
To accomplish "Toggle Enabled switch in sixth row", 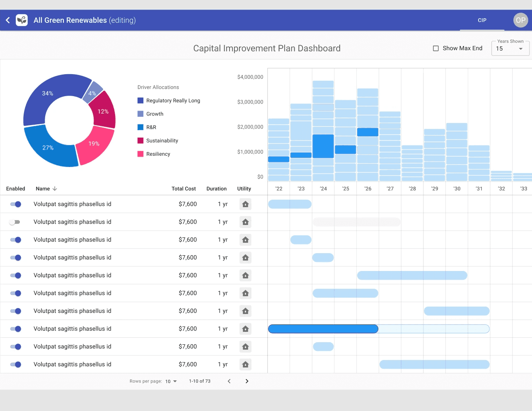I will tap(16, 293).
